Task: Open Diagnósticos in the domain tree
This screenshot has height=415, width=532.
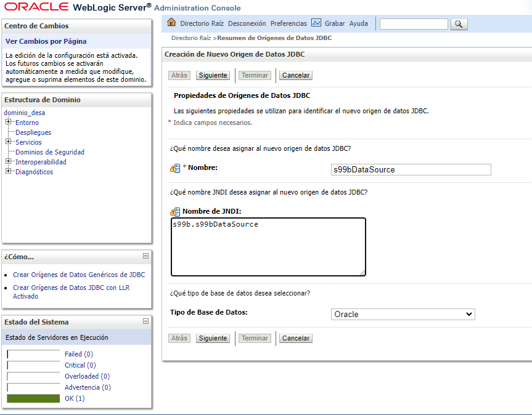Action: pos(35,172)
